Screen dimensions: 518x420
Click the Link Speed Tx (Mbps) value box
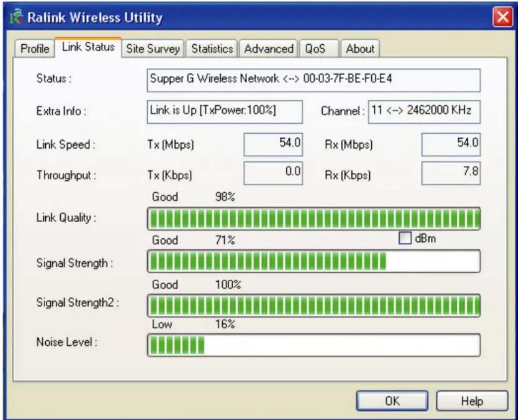pos(273,144)
